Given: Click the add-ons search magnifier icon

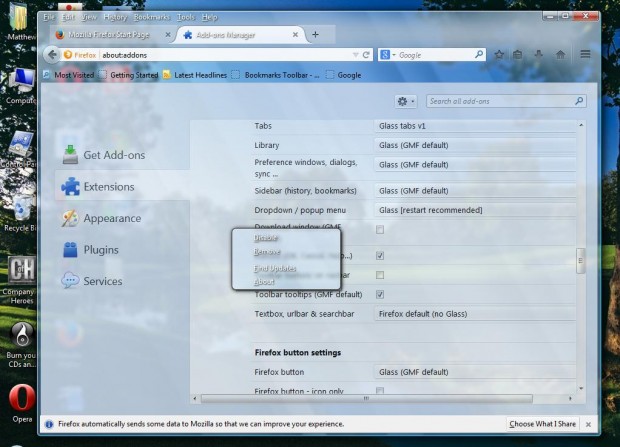Looking at the screenshot, I should pyautogui.click(x=579, y=101).
